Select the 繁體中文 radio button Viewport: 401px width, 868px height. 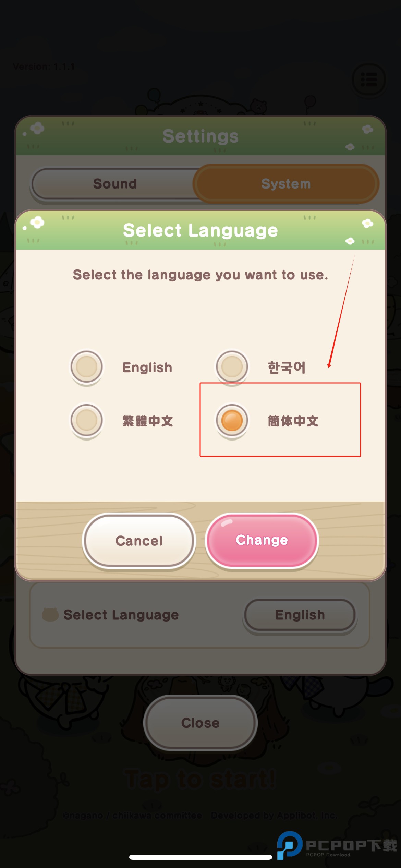tap(87, 421)
